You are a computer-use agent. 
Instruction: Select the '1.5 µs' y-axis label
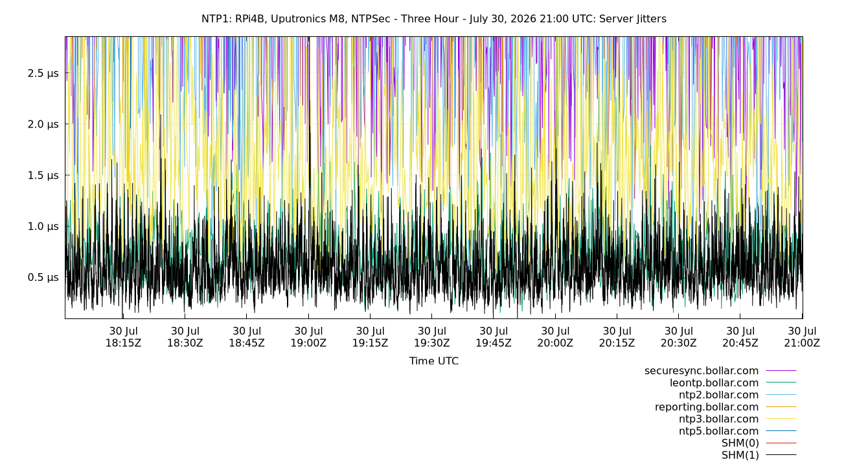click(x=43, y=175)
